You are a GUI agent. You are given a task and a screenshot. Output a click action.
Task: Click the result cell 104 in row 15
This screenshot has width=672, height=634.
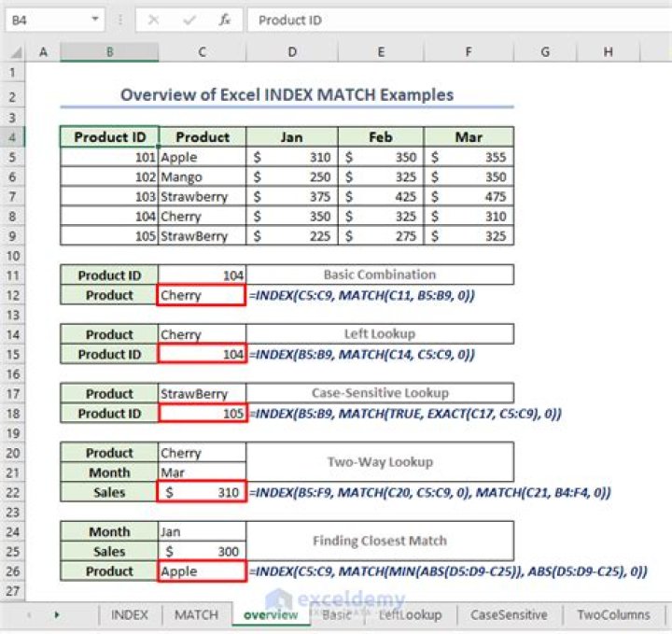coord(203,355)
